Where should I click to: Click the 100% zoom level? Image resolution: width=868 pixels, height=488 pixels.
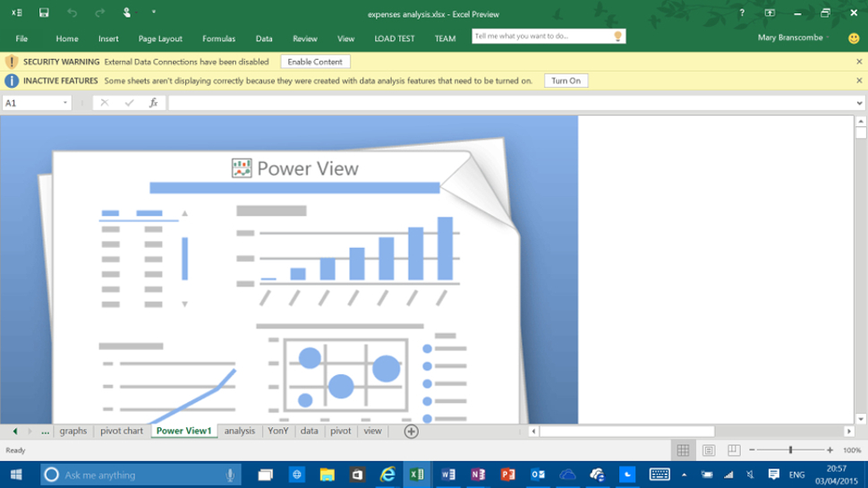point(852,450)
